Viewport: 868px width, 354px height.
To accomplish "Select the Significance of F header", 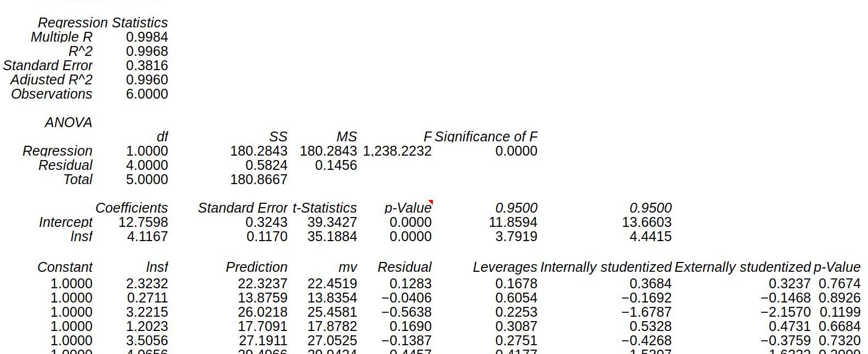I will (x=486, y=136).
